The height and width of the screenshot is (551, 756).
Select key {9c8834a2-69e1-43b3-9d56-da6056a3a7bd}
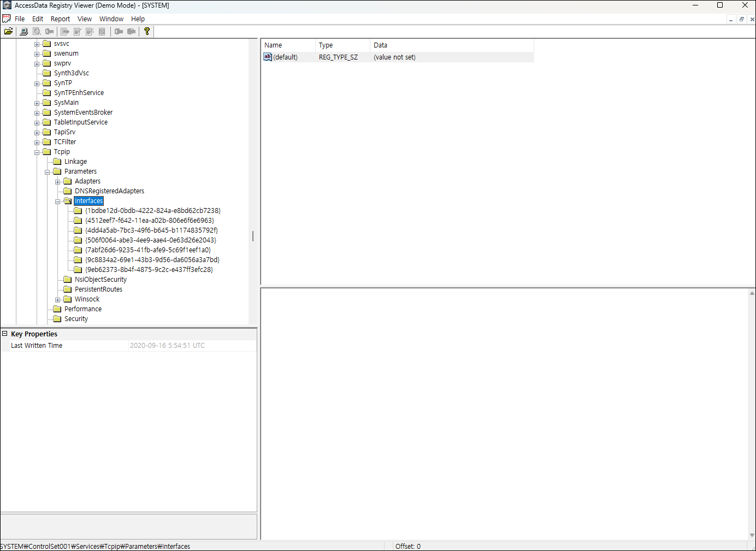152,260
